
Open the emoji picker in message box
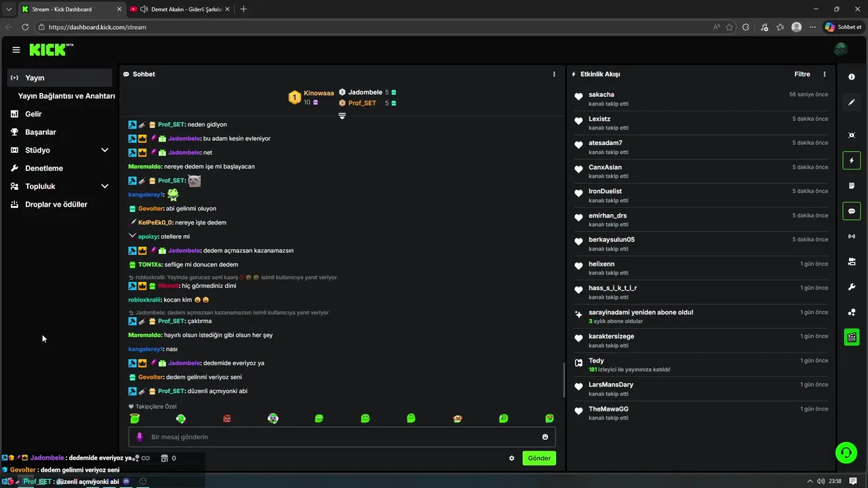pos(545,437)
